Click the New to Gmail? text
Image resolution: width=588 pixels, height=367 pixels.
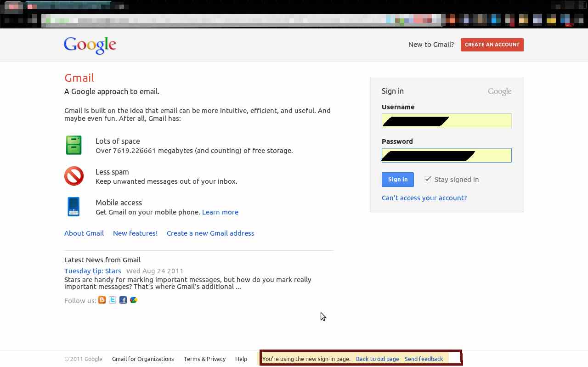(x=431, y=45)
